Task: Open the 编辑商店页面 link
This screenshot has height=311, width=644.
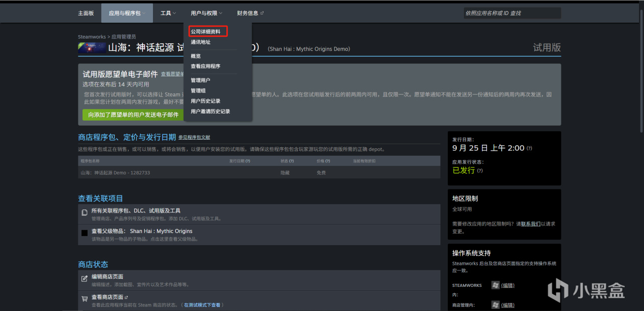Action: 107,277
